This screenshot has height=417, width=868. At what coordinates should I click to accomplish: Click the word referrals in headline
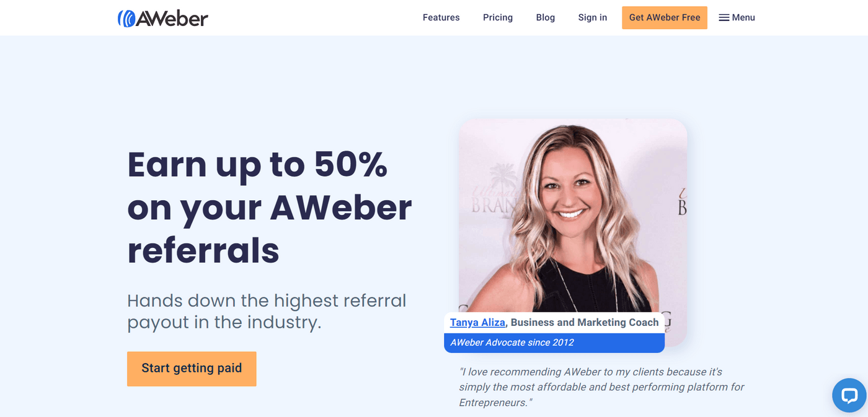coord(203,250)
